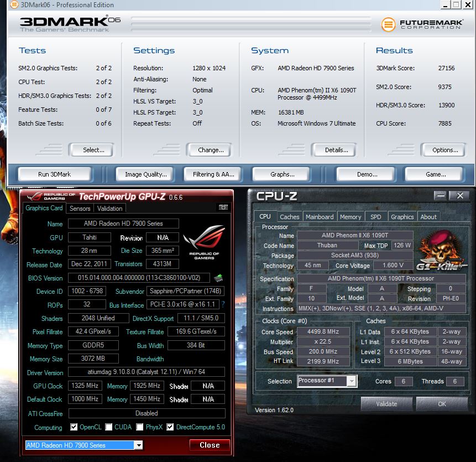The width and height of the screenshot is (476, 462).
Task: Click the Core Voltage 1.600 V value
Action: (x=393, y=265)
